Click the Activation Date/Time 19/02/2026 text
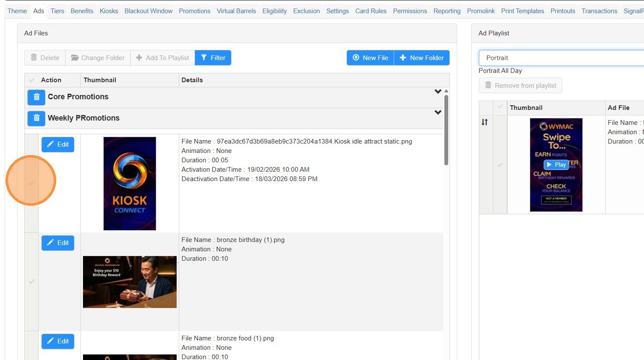The height and width of the screenshot is (360, 644). [246, 170]
